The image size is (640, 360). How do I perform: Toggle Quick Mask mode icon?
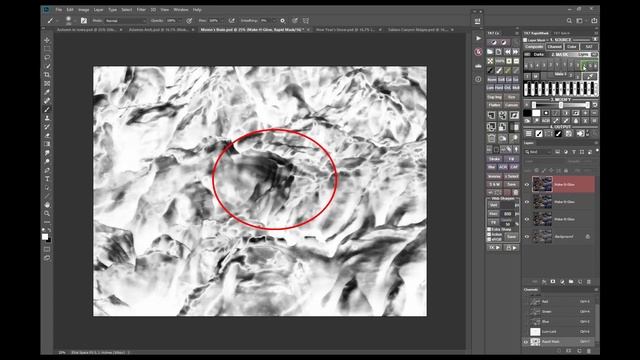coord(47,249)
